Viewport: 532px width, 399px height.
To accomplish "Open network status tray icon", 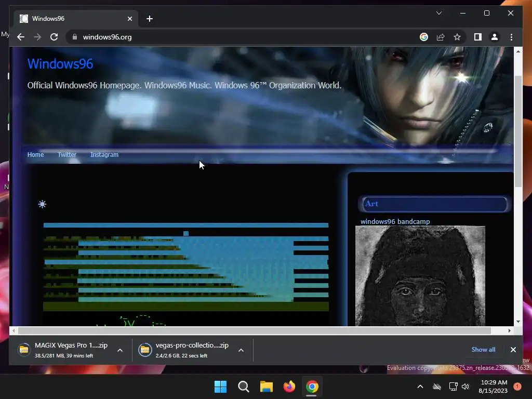I will pos(453,387).
